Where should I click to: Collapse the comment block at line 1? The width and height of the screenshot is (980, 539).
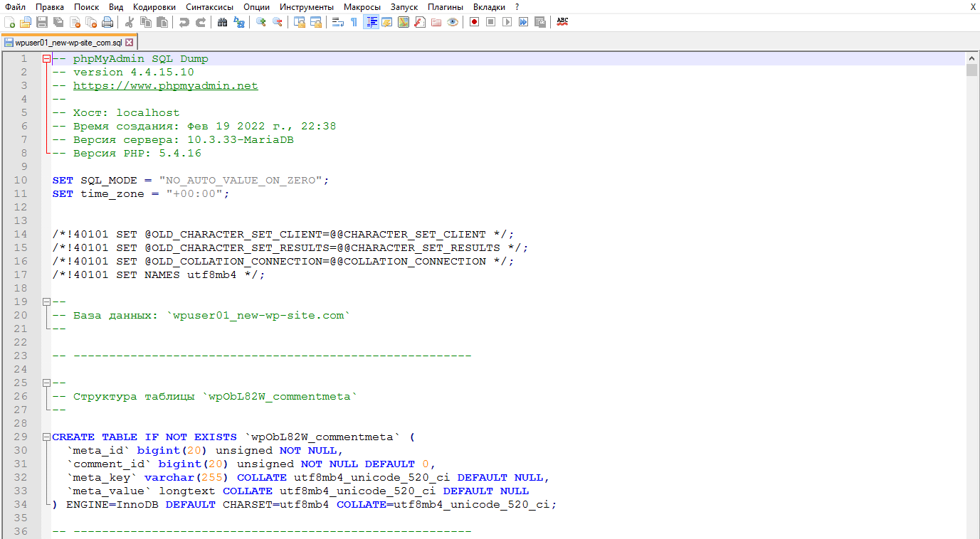(x=46, y=59)
